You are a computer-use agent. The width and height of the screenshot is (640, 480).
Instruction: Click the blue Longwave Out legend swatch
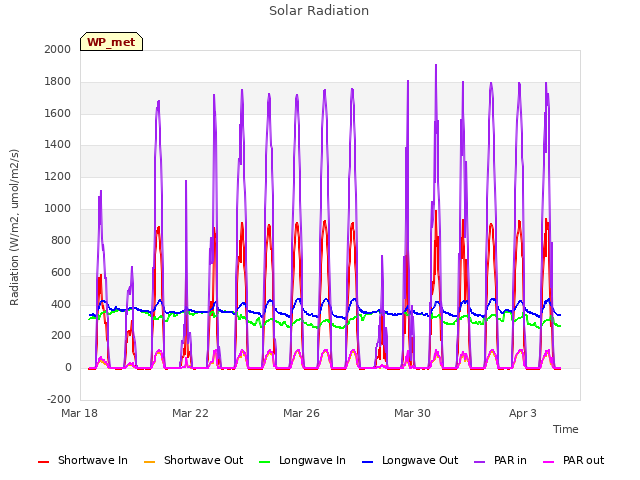tap(368, 462)
